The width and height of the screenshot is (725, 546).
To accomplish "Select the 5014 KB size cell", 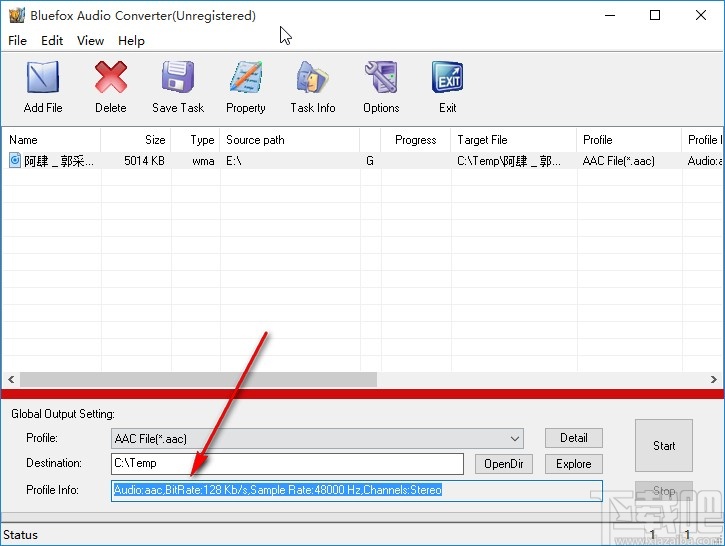I will pyautogui.click(x=144, y=161).
